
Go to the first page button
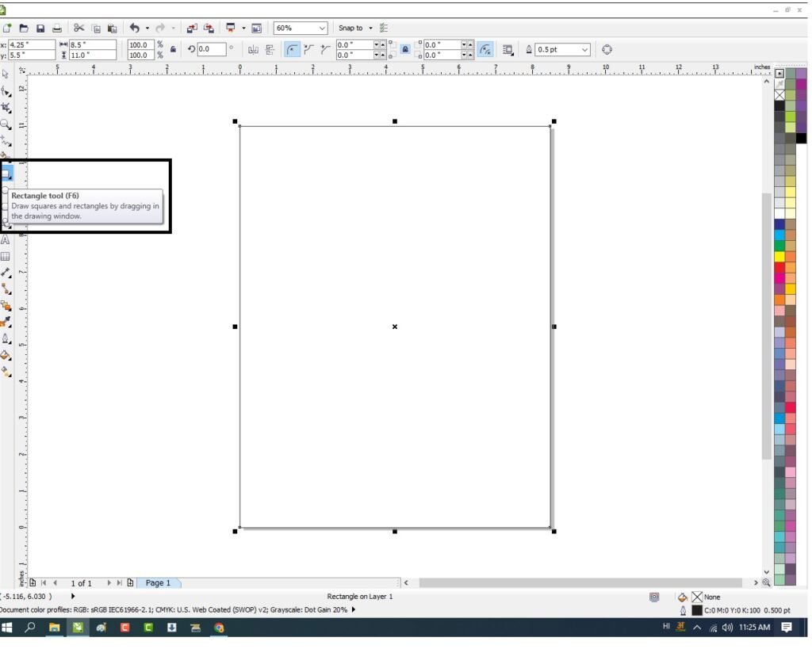pyautogui.click(x=44, y=583)
